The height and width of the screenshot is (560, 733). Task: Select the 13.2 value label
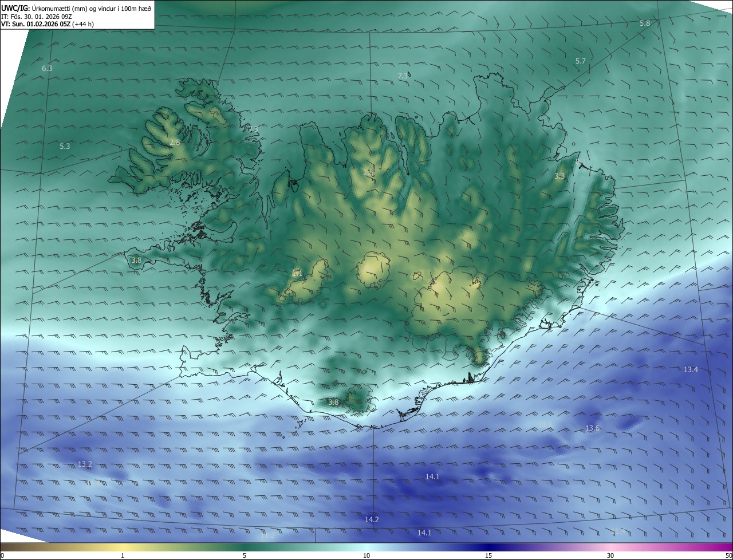pos(85,464)
